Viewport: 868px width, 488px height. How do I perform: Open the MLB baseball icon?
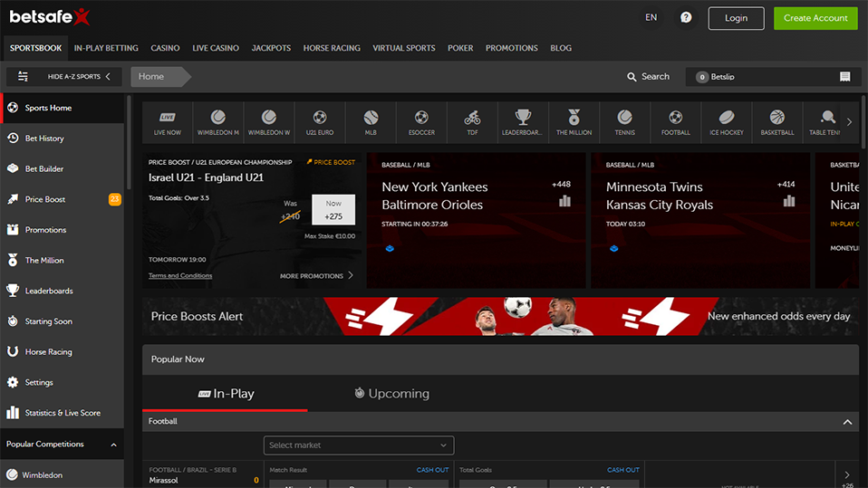[371, 122]
